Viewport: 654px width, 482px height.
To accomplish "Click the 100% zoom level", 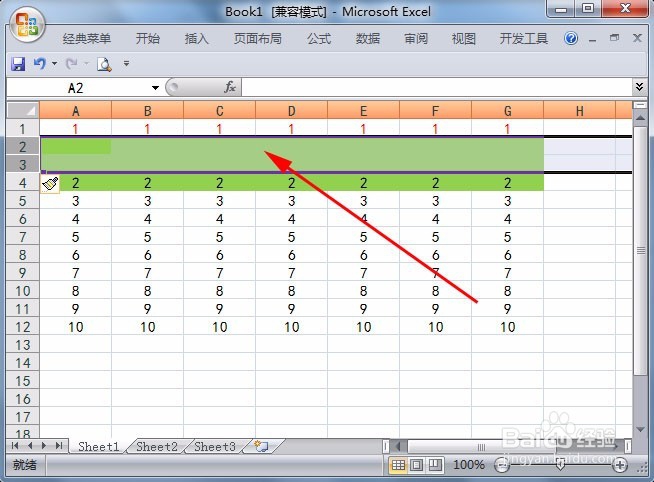I will click(x=469, y=464).
